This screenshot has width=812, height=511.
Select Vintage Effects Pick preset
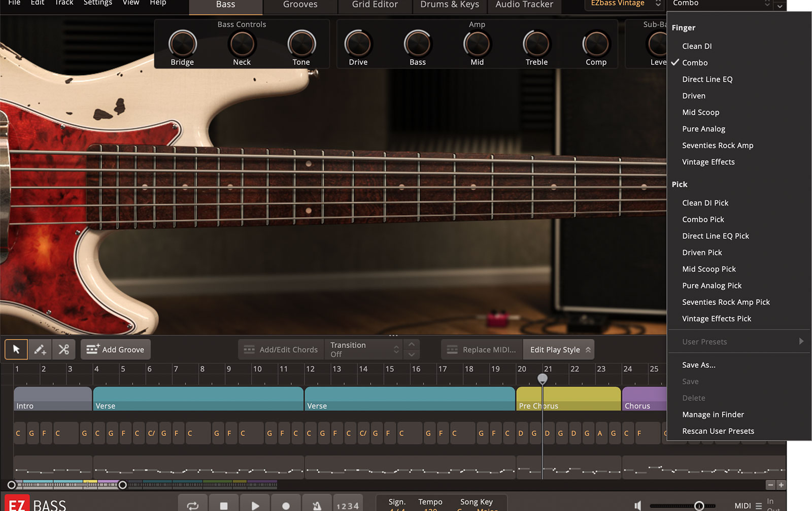[738, 319]
